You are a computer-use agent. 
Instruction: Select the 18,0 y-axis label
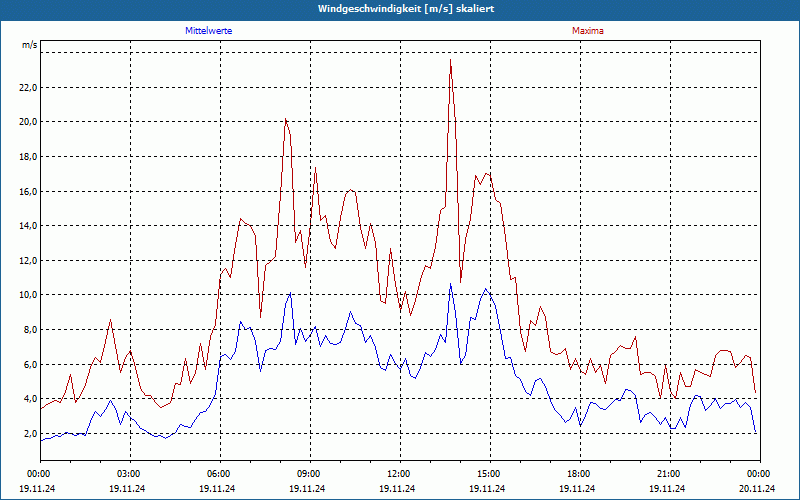[28, 157]
